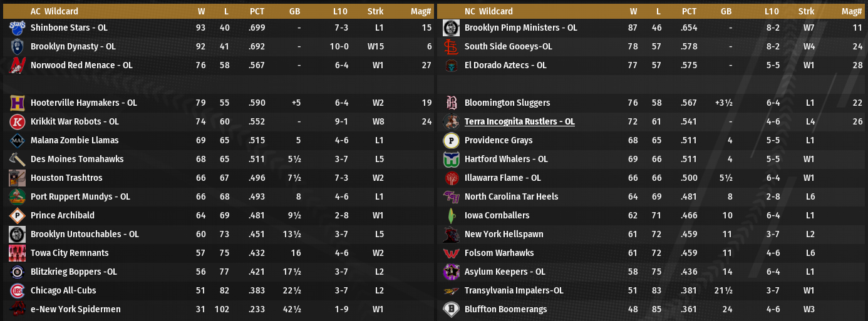Image resolution: width=868 pixels, height=321 pixels.
Task: Click the South Side Gooeys logo
Action: pos(452,47)
